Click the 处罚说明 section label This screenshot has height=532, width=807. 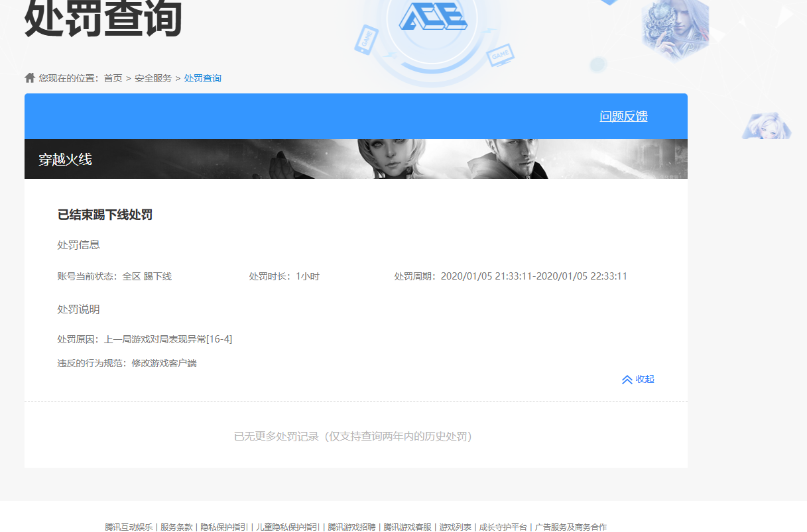[79, 309]
